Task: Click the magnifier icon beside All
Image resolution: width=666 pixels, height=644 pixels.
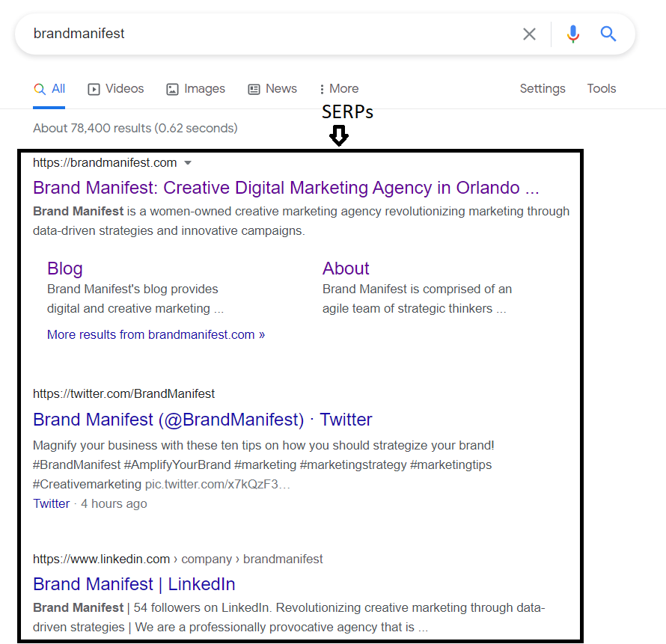Action: [40, 89]
